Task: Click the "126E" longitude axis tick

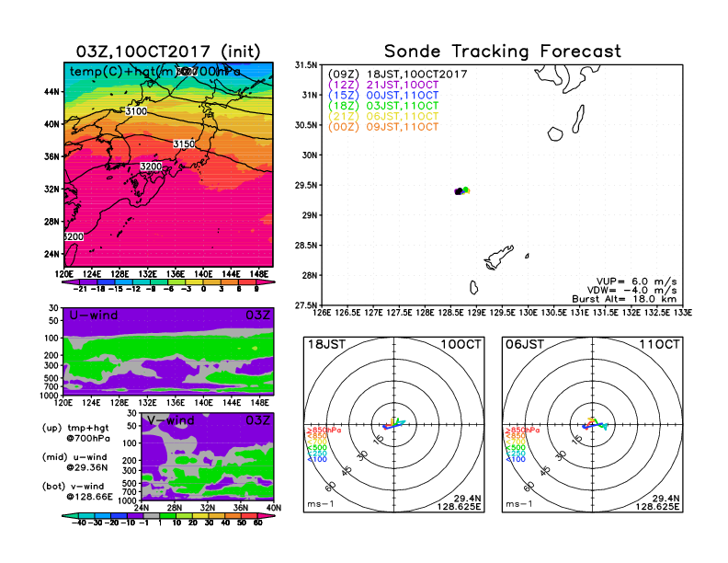Action: tap(322, 313)
